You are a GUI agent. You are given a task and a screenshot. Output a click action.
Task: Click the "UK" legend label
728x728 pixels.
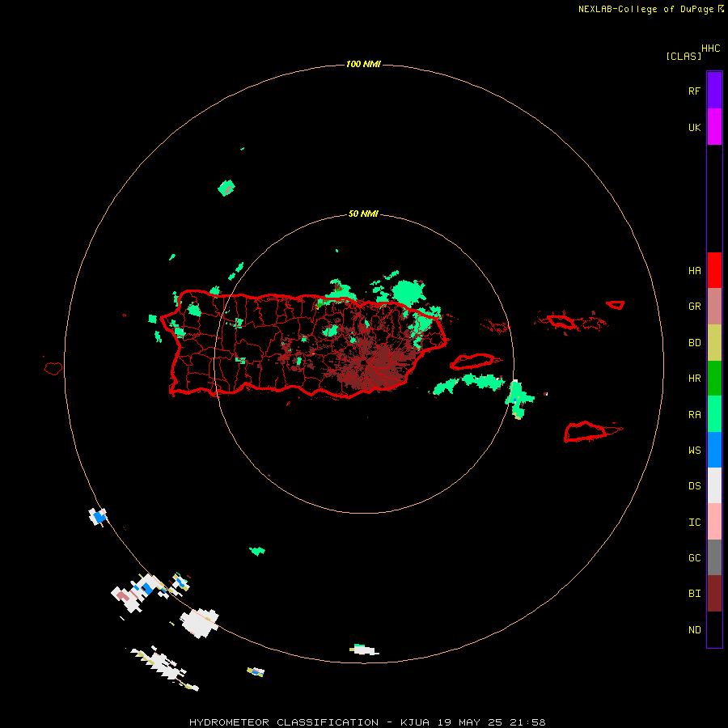(x=694, y=128)
